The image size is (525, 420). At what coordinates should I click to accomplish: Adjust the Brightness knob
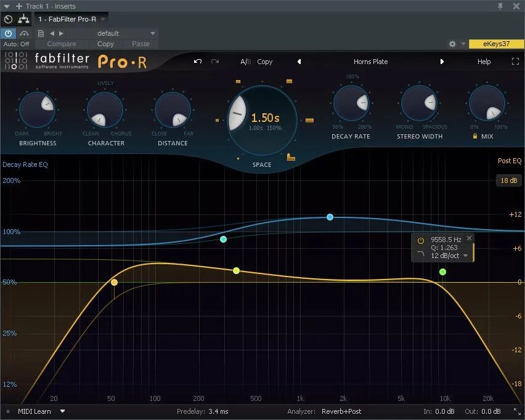point(37,110)
